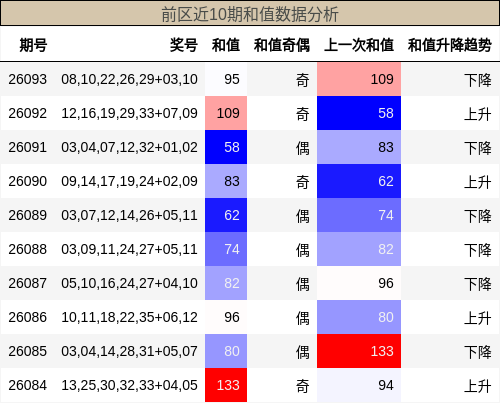Screen dimensions: 500x403
Task: Select the 奖号 column header
Action: [x=184, y=45]
